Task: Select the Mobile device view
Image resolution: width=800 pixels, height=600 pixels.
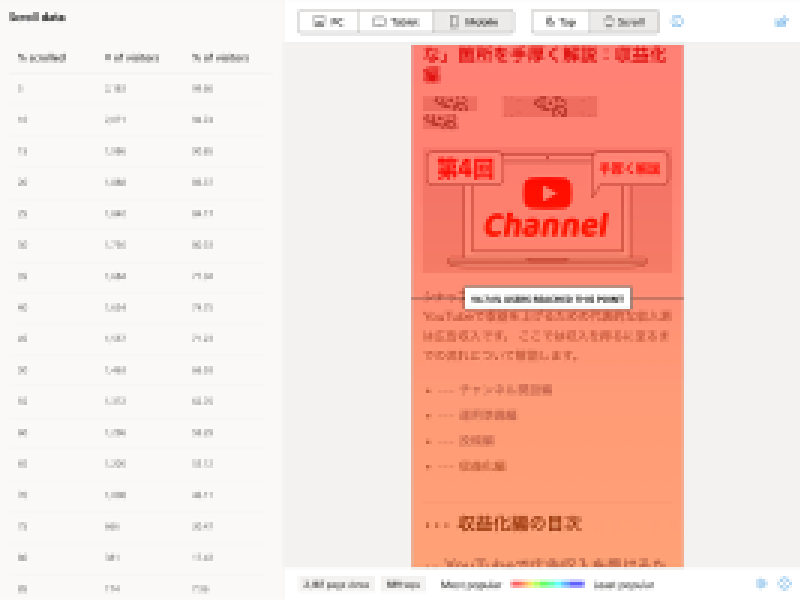Action: [x=473, y=22]
